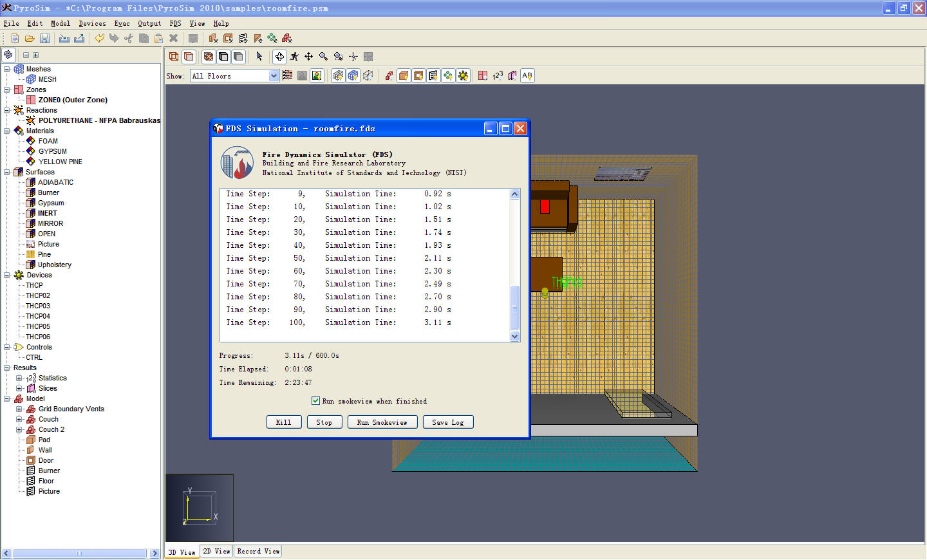Toggle the blue mesh boundary display
The width and height of the screenshot is (927, 560).
click(353, 75)
